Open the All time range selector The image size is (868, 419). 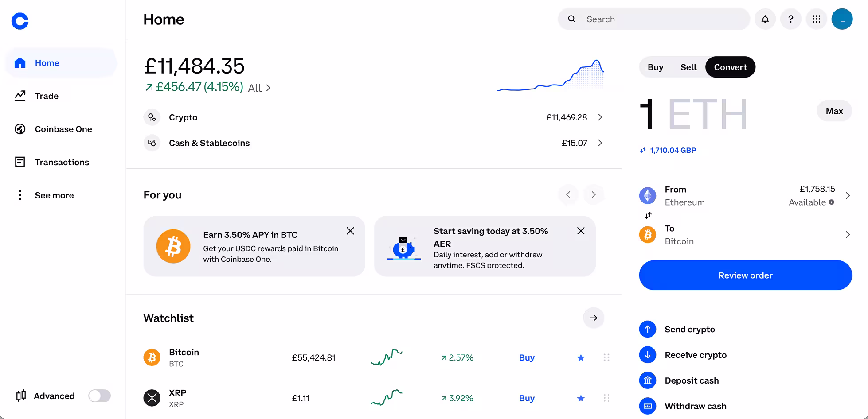click(x=259, y=88)
